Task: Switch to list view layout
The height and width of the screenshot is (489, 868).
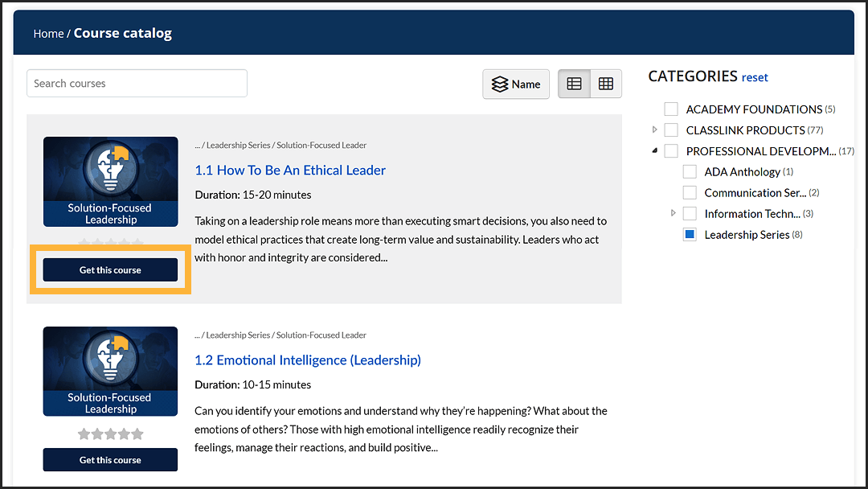Action: pos(574,83)
